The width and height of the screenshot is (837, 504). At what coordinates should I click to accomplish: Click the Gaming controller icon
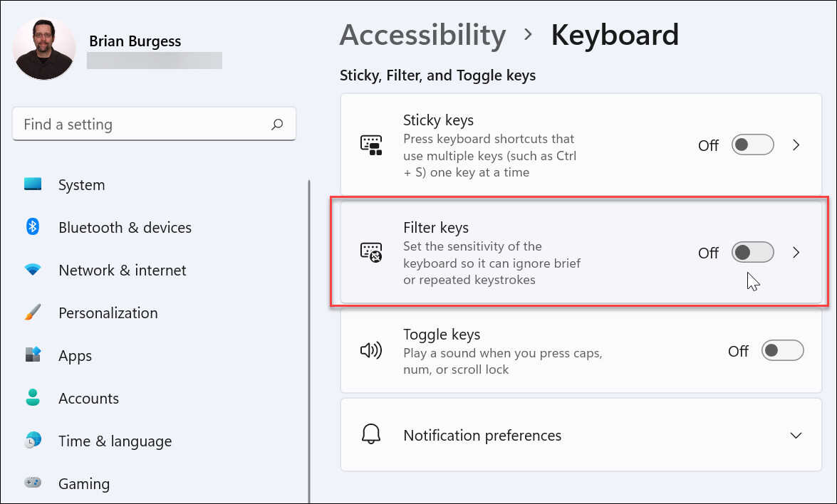point(33,483)
